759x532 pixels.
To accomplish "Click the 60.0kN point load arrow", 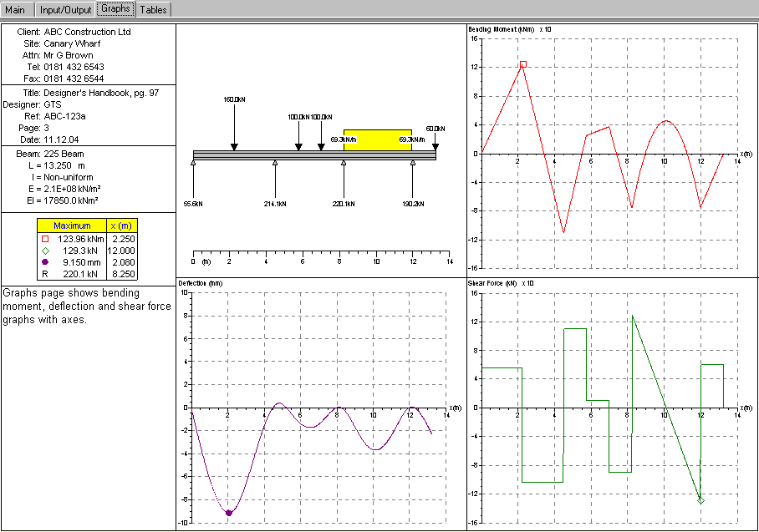I will coord(436,144).
